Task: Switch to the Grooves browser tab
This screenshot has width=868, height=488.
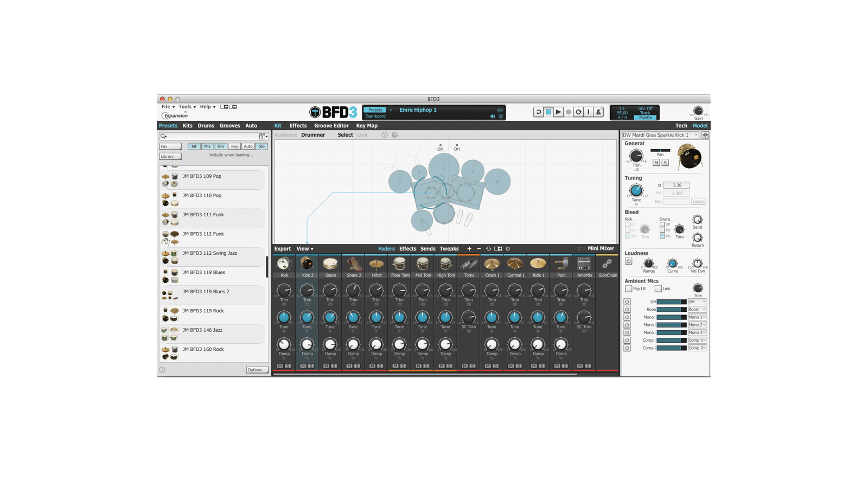Action: 229,126
